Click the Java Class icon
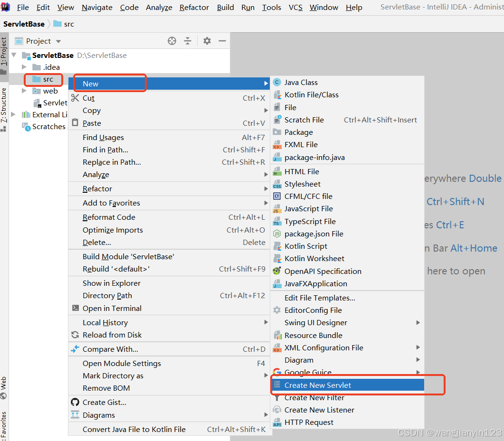The image size is (504, 441). coord(277,83)
